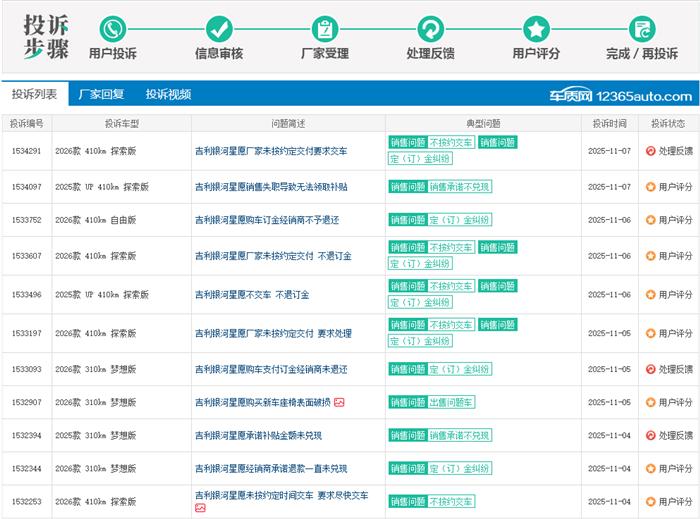Click the 信息审核 checkmark step icon
Viewport: 700px width, 519px height.
(219, 28)
